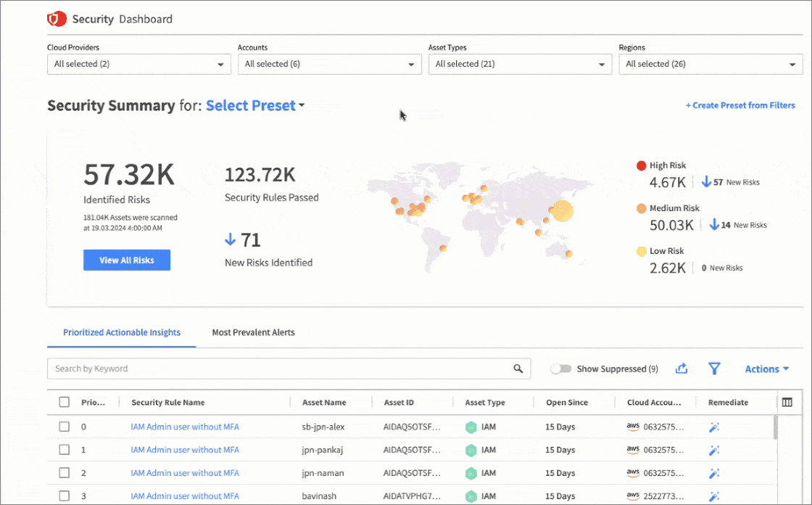Click the View All Risks button
The image size is (812, 505).
pyautogui.click(x=127, y=260)
